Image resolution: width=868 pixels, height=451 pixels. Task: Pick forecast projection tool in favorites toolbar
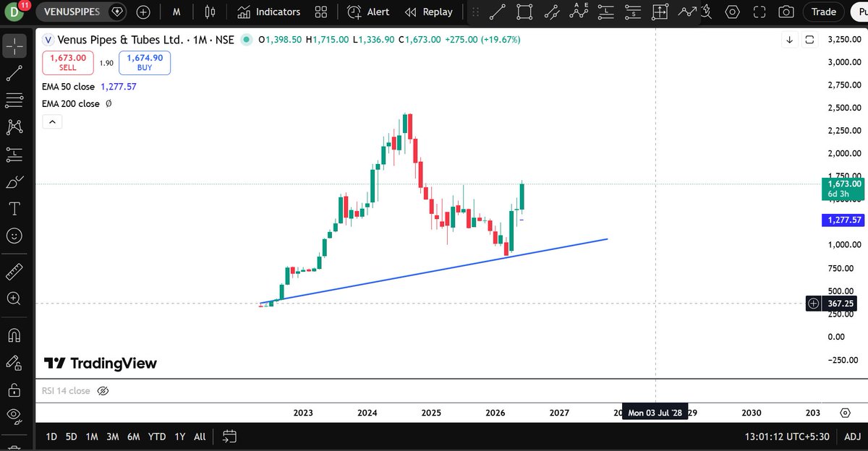pos(686,12)
